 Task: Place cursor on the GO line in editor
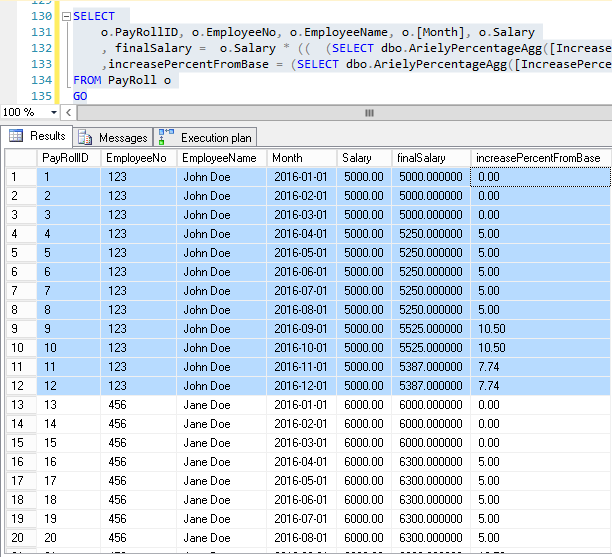coord(80,96)
